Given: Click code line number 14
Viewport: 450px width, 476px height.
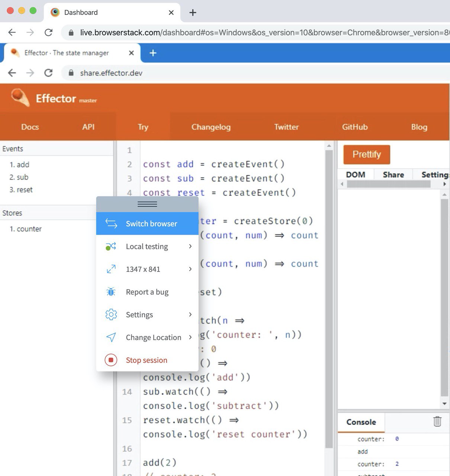Looking at the screenshot, I should tap(127, 392).
